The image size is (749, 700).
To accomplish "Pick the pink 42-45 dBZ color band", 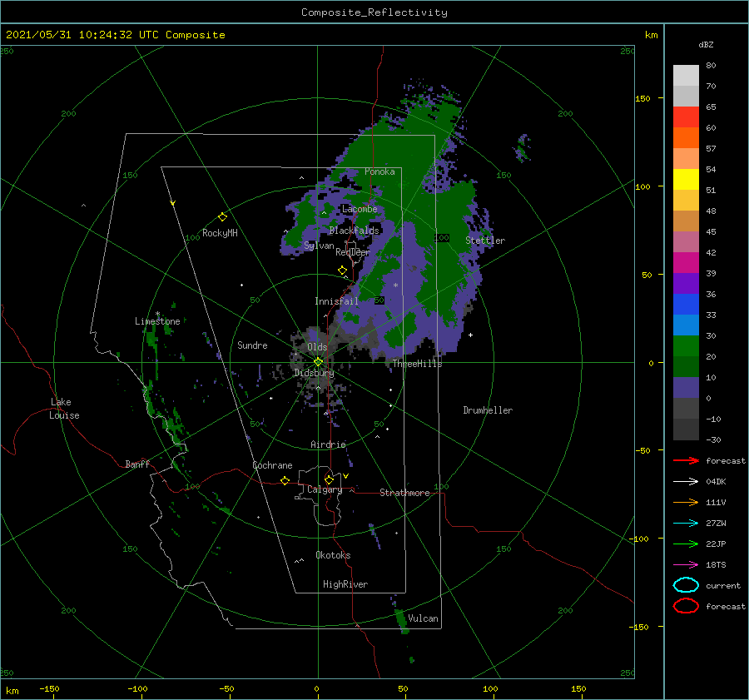I will pos(686,241).
